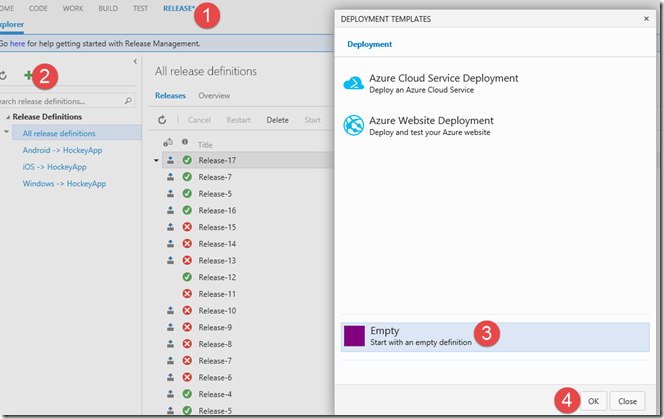Follow the 'here' help link
The image size is (664, 419).
coord(17,44)
